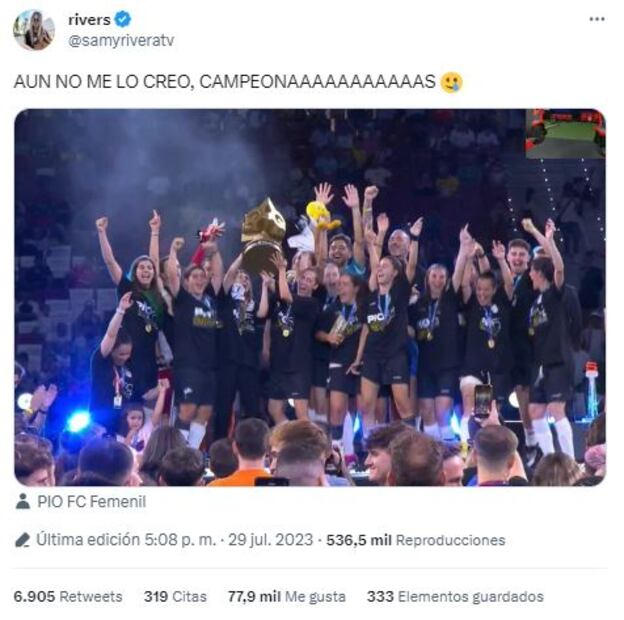View the 77,9 mil Me gusta list
Viewport: 624px width, 620px height.
click(x=287, y=597)
